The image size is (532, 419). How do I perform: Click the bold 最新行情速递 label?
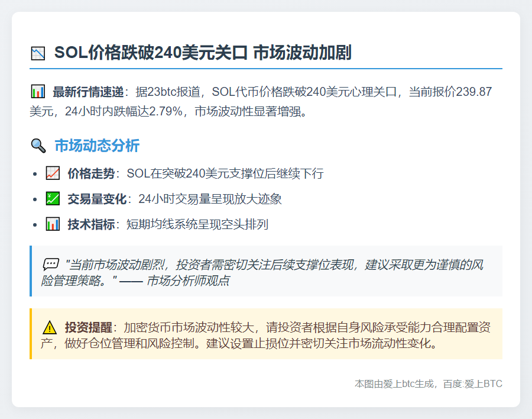pos(89,92)
